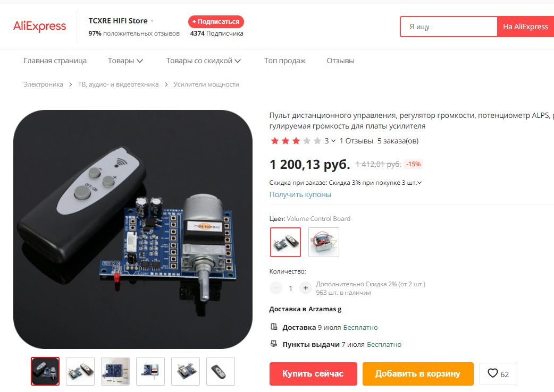The width and height of the screenshot is (554, 392).
Task: Select the Volume Control Board color option
Action: point(286,242)
